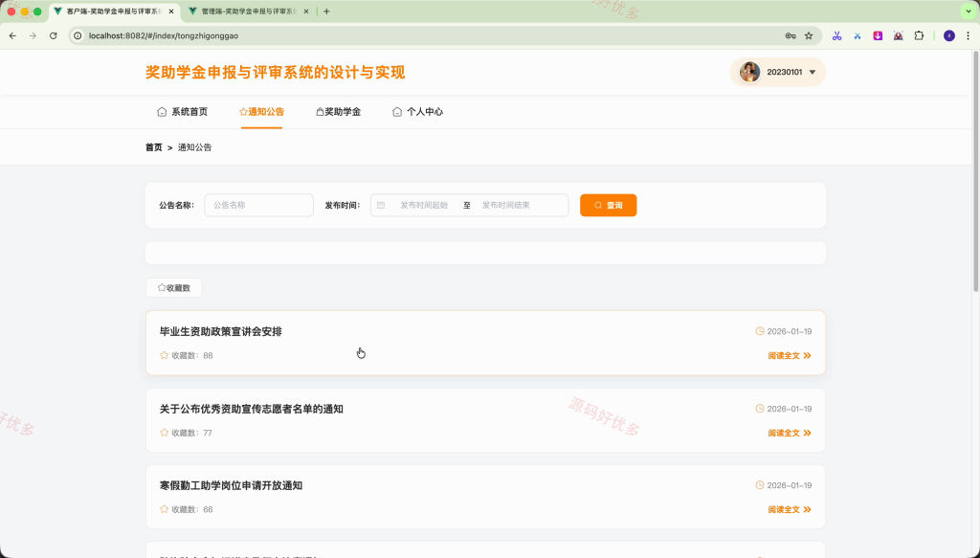Click the 收藏数: 88 text
The height and width of the screenshot is (558, 980).
click(x=192, y=355)
